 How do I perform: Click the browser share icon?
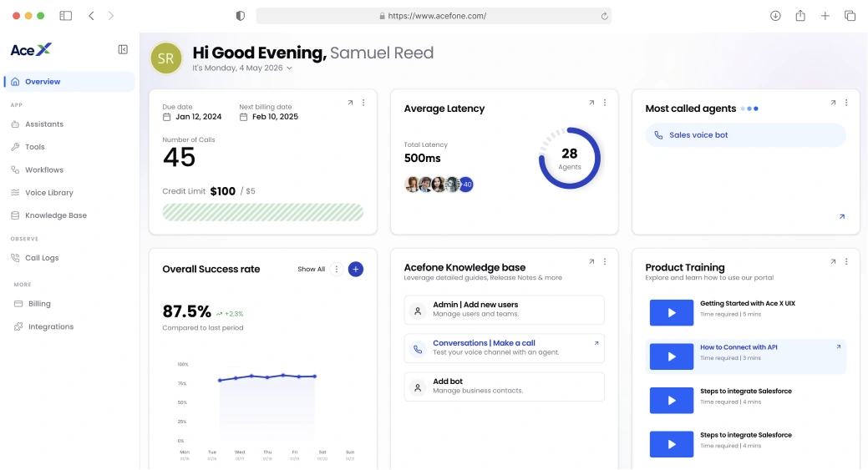(800, 16)
